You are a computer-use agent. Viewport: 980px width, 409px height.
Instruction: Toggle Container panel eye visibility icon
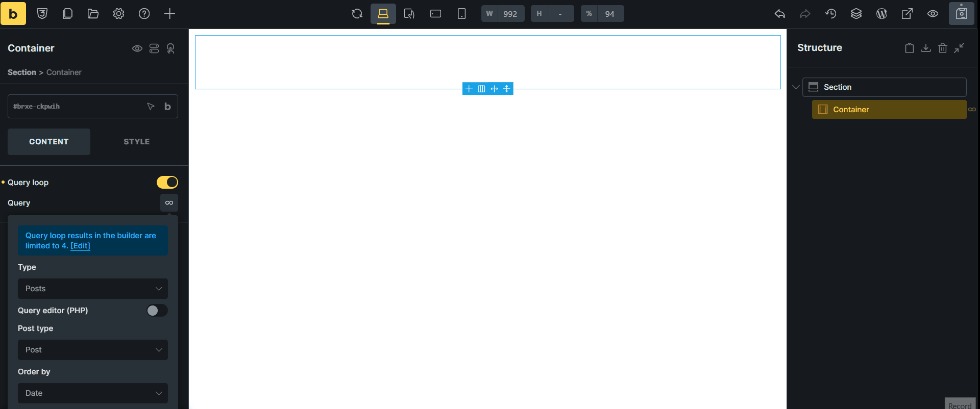click(x=137, y=48)
